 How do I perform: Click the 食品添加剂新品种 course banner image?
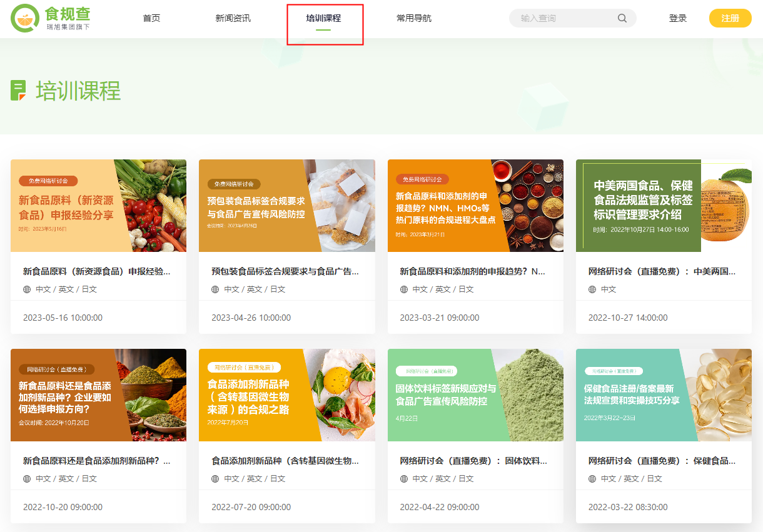point(287,394)
